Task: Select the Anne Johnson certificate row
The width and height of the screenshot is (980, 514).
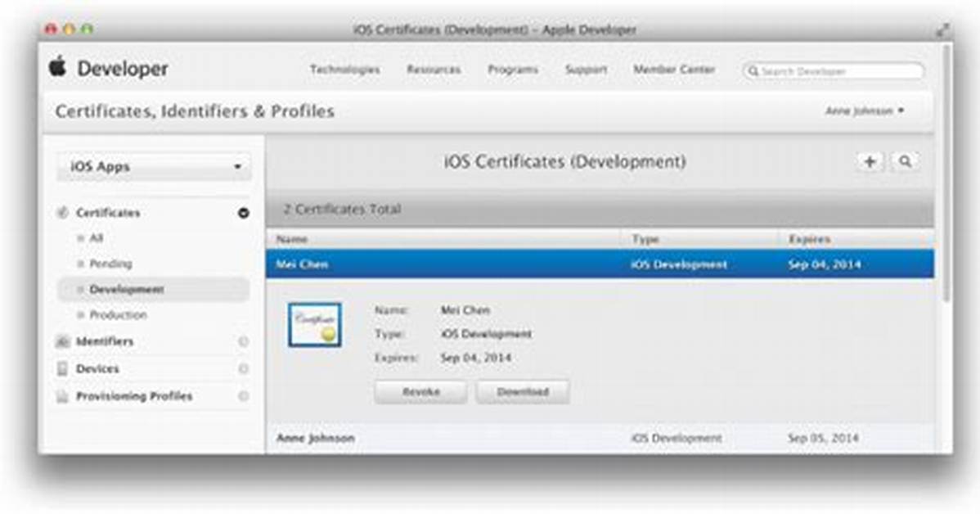Action: (600, 439)
